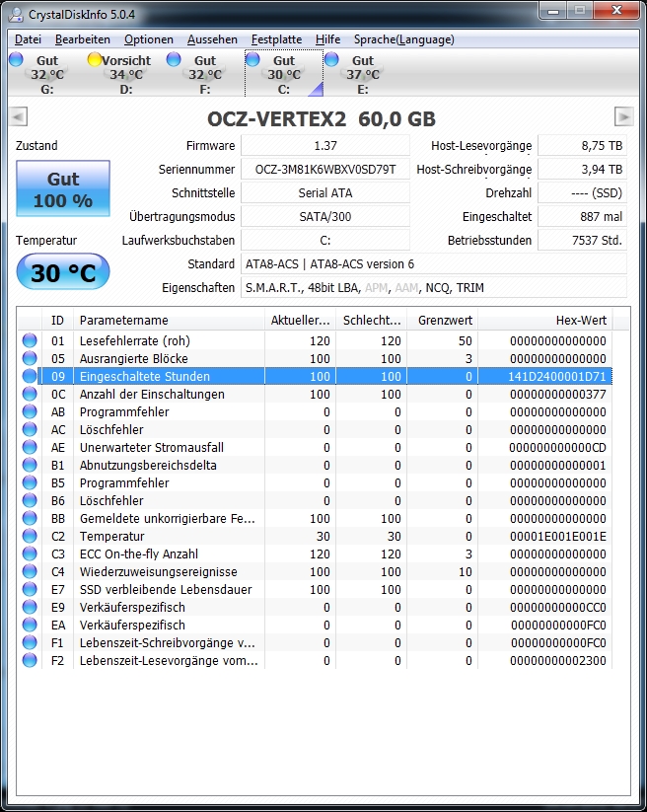The height and width of the screenshot is (812, 647).
Task: Select drive E: status tab
Action: 363,74
